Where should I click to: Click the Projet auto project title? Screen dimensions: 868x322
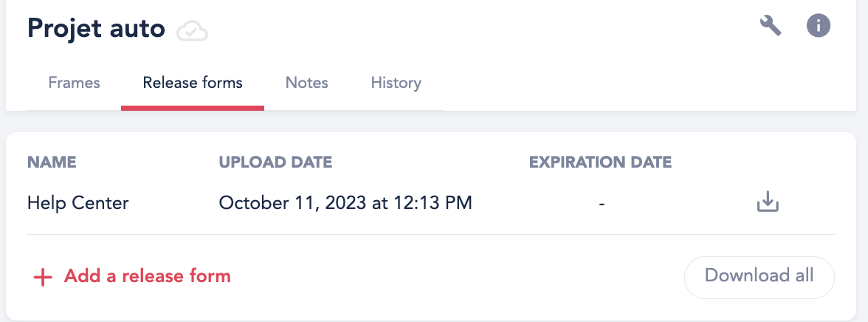click(x=96, y=28)
